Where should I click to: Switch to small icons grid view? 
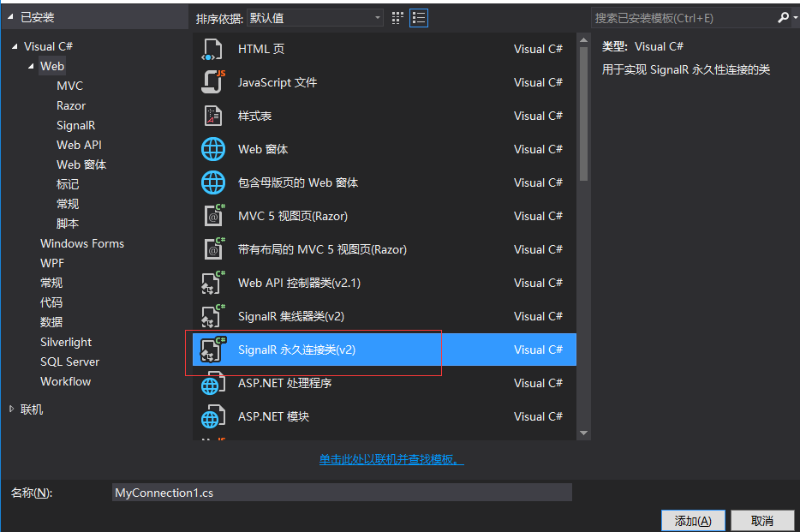point(397,17)
